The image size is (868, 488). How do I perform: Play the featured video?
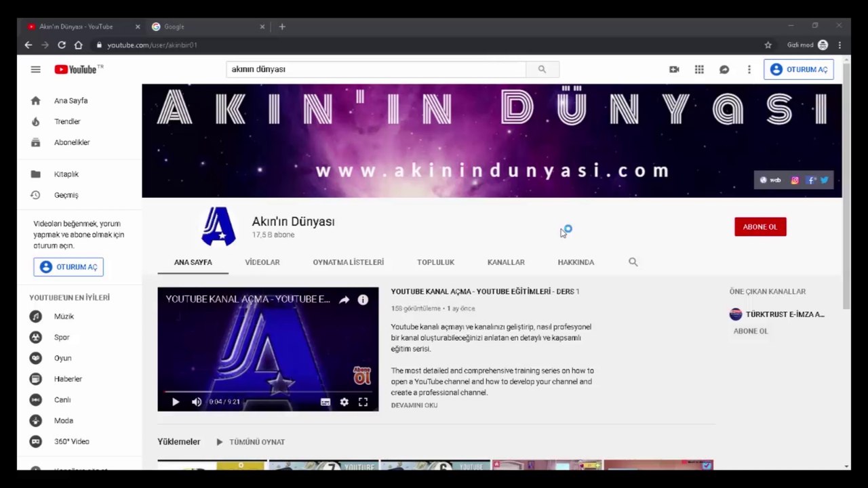pyautogui.click(x=176, y=402)
